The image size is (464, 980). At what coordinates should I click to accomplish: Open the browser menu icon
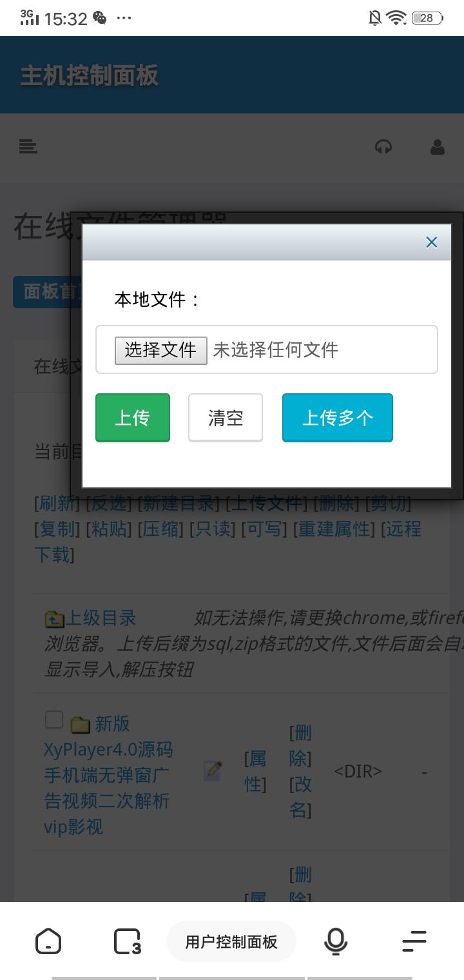pos(414,941)
